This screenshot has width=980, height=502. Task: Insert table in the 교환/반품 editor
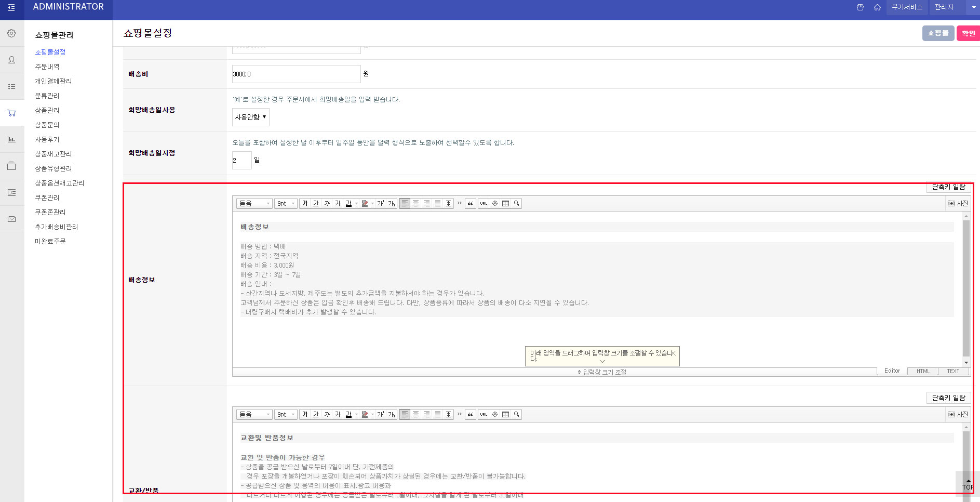[x=505, y=414]
